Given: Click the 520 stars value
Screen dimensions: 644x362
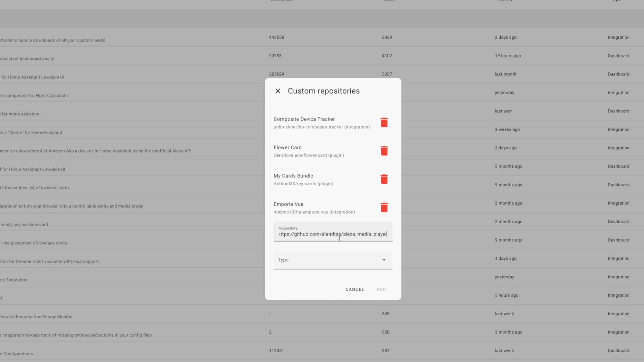Looking at the screenshot, I should tap(386, 332).
